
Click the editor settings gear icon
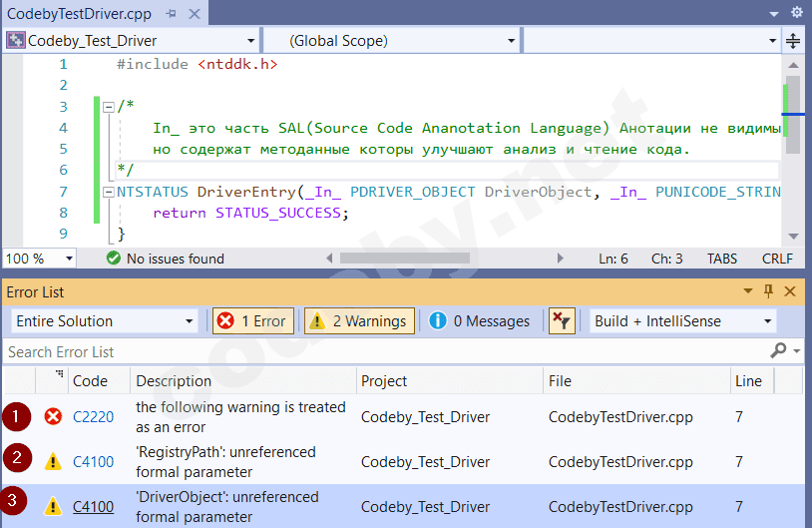pyautogui.click(x=796, y=13)
